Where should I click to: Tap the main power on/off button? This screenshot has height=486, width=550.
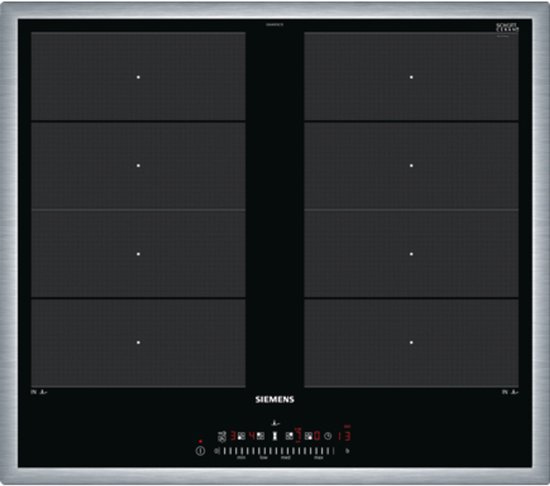pos(200,451)
